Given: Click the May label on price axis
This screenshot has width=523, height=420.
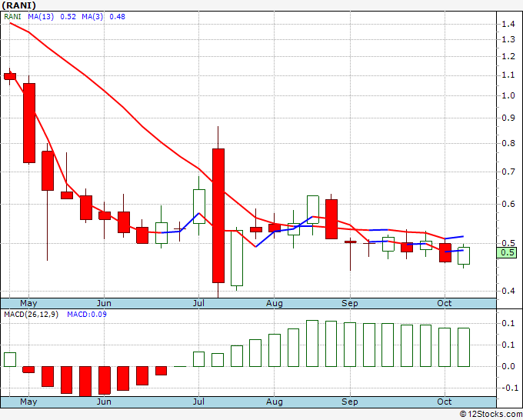Looking at the screenshot, I should coord(28,303).
